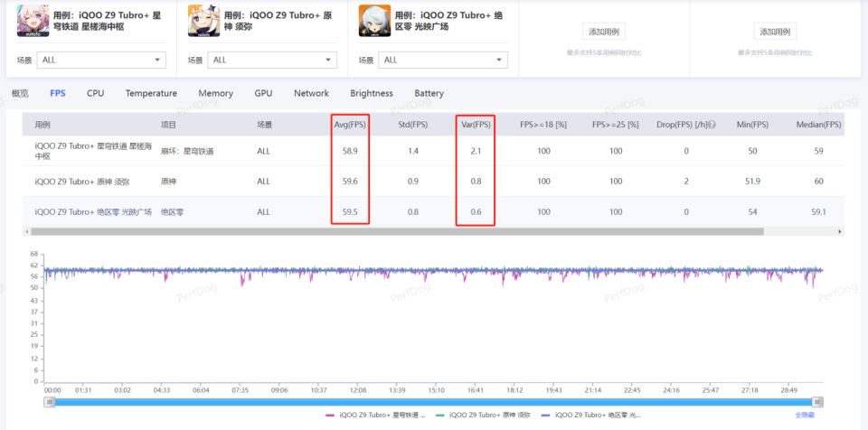Click the second 添加用例 button

pyautogui.click(x=775, y=32)
